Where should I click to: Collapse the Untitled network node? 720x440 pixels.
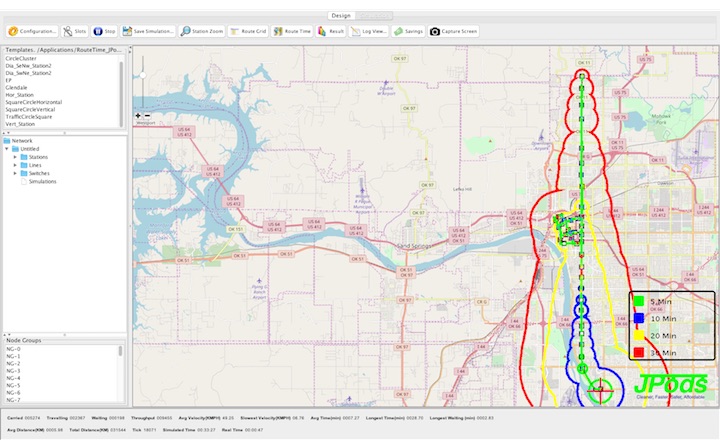(x=8, y=149)
